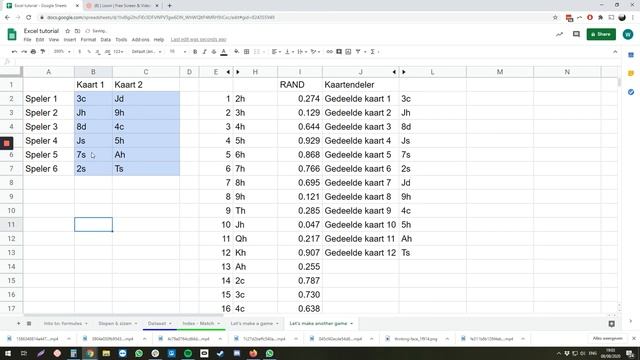
Task: Open the Edit menu
Action: pos(40,40)
